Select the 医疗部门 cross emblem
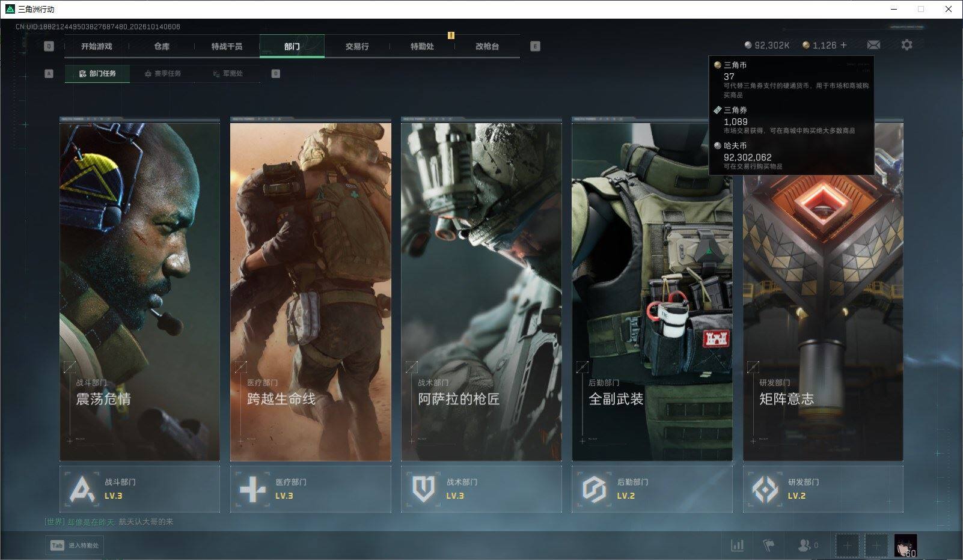 pyautogui.click(x=252, y=489)
